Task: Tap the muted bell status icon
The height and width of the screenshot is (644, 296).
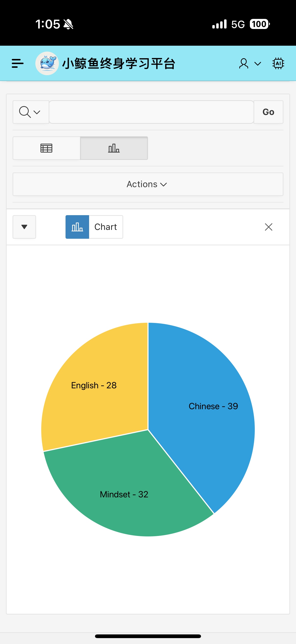Action: click(68, 24)
